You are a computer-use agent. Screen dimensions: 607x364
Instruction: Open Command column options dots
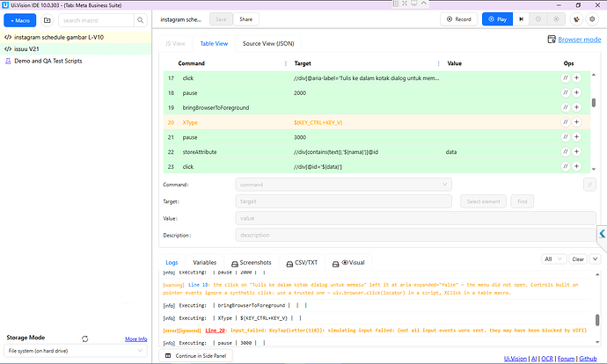coord(286,63)
